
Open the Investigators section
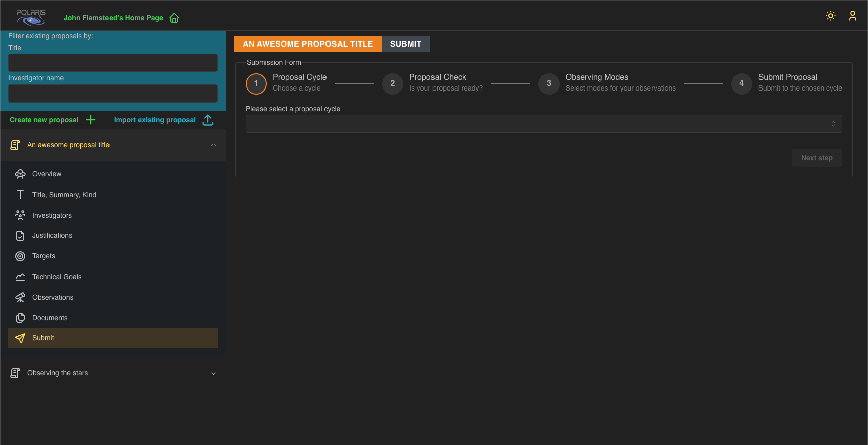coord(52,215)
